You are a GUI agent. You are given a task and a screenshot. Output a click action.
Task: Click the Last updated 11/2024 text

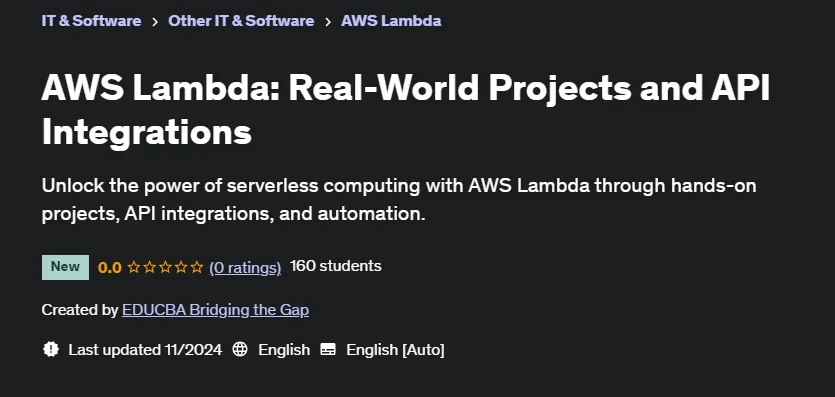pos(145,350)
